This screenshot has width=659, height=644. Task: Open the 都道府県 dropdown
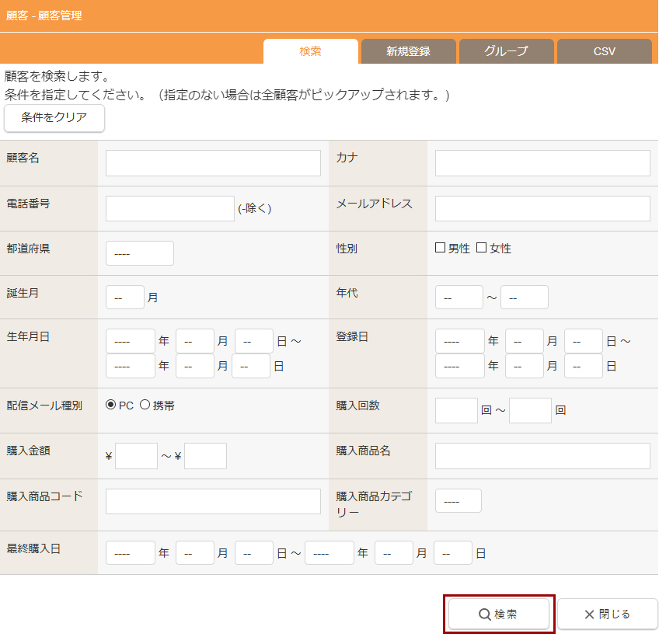click(140, 253)
